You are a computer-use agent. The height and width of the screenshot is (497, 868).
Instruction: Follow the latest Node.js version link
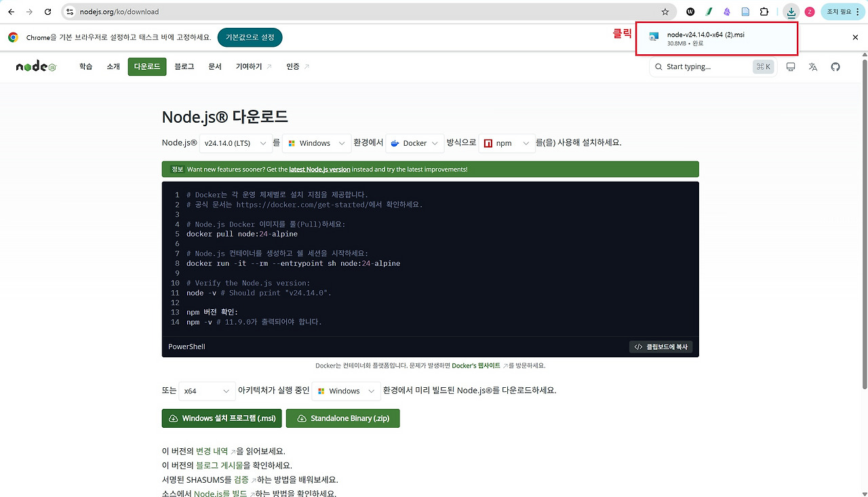[319, 170]
